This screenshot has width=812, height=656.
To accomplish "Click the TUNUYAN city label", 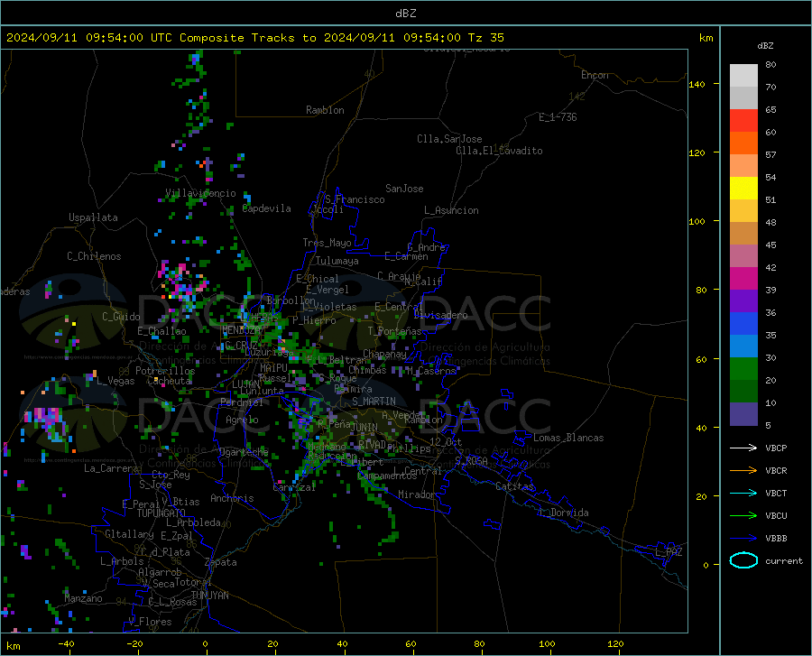I will pyautogui.click(x=209, y=596).
